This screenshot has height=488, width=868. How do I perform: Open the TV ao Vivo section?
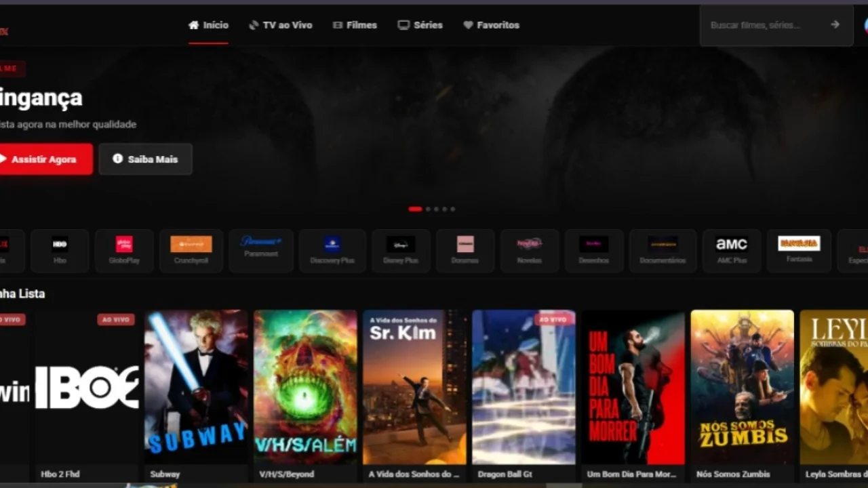(x=280, y=25)
